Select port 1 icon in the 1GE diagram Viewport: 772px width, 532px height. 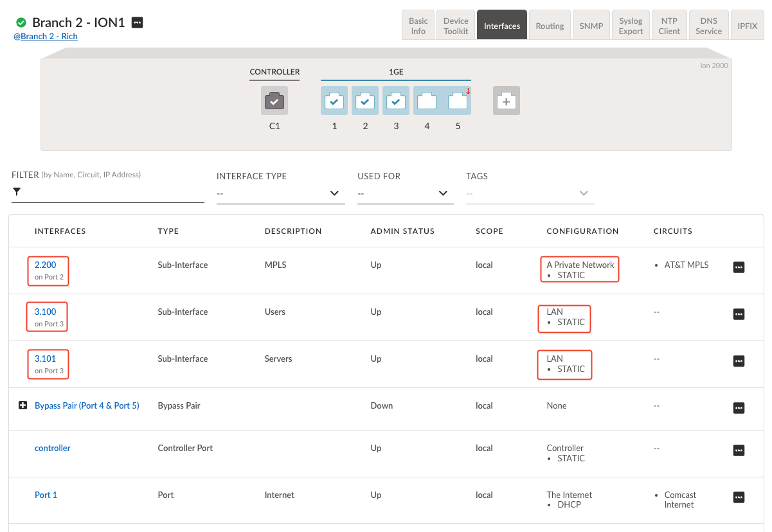(x=334, y=101)
